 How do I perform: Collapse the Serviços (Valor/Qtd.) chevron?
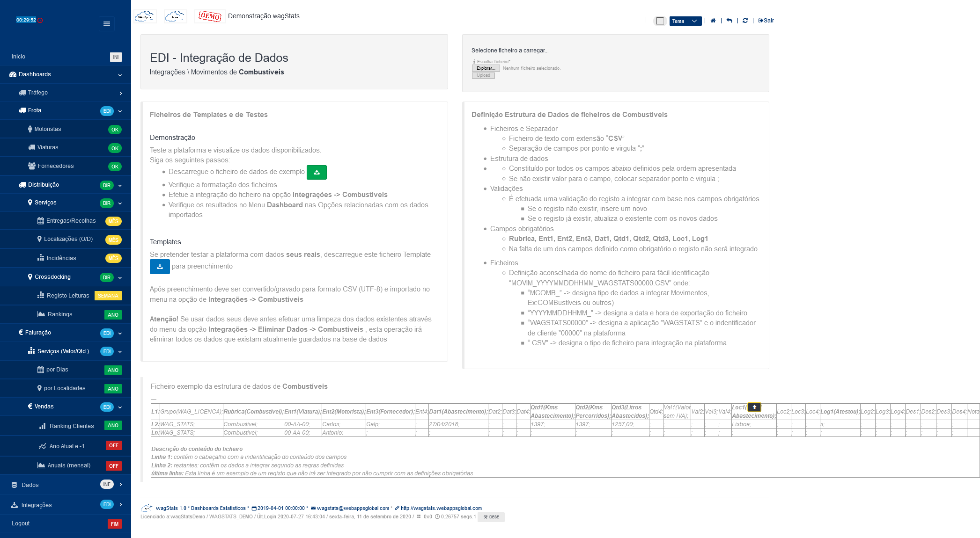coord(120,352)
